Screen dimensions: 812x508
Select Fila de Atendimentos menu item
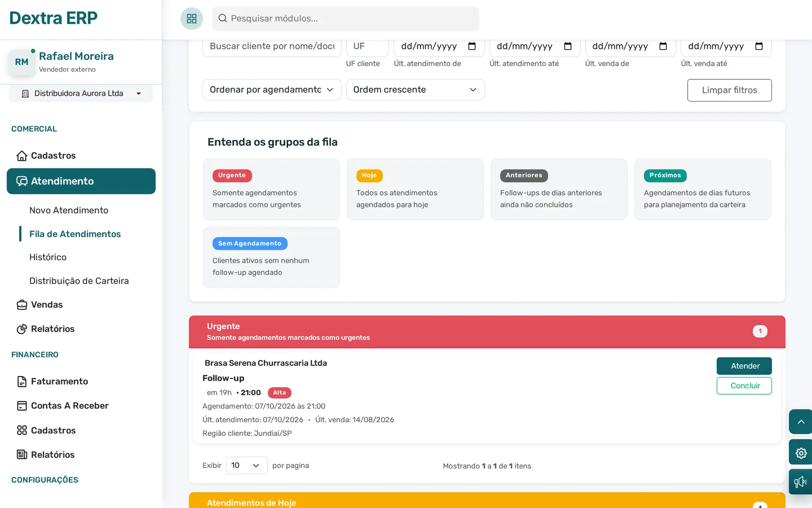(x=75, y=234)
